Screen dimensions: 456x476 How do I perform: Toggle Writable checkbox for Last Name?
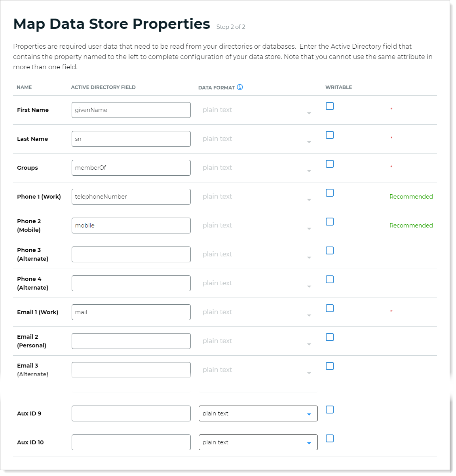click(330, 135)
